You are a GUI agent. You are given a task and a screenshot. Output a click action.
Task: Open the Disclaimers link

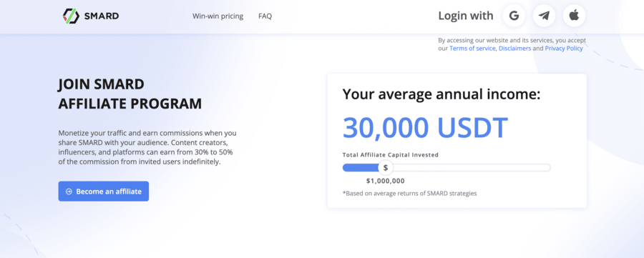point(514,49)
